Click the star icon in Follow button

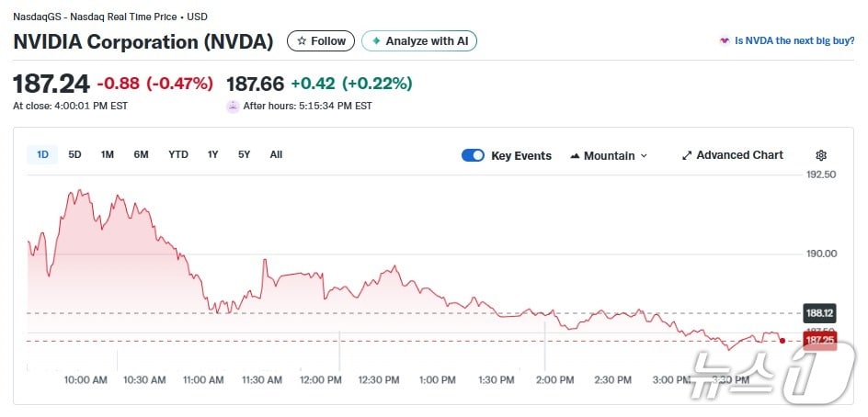click(x=302, y=41)
